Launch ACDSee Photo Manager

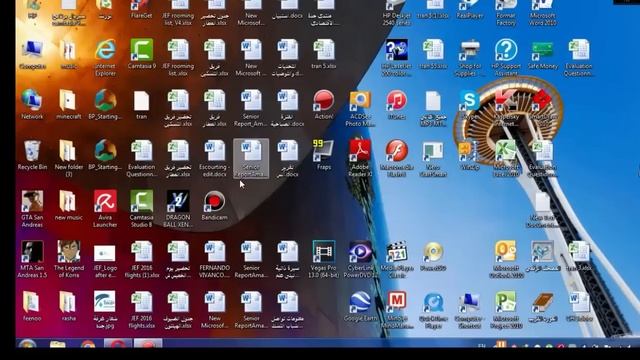[360, 108]
